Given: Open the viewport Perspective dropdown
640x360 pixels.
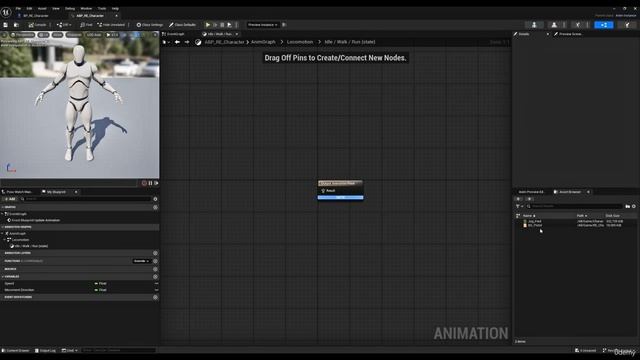Looking at the screenshot, I should [x=23, y=35].
